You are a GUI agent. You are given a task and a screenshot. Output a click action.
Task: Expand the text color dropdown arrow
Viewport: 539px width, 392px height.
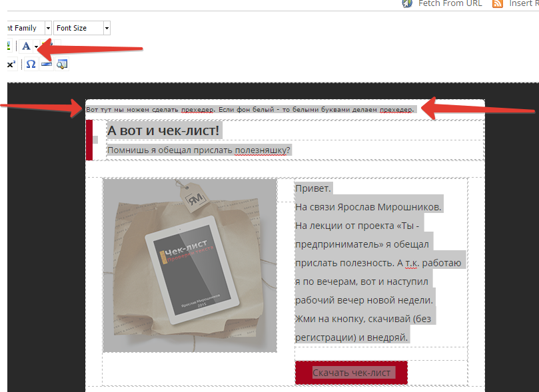pos(36,47)
